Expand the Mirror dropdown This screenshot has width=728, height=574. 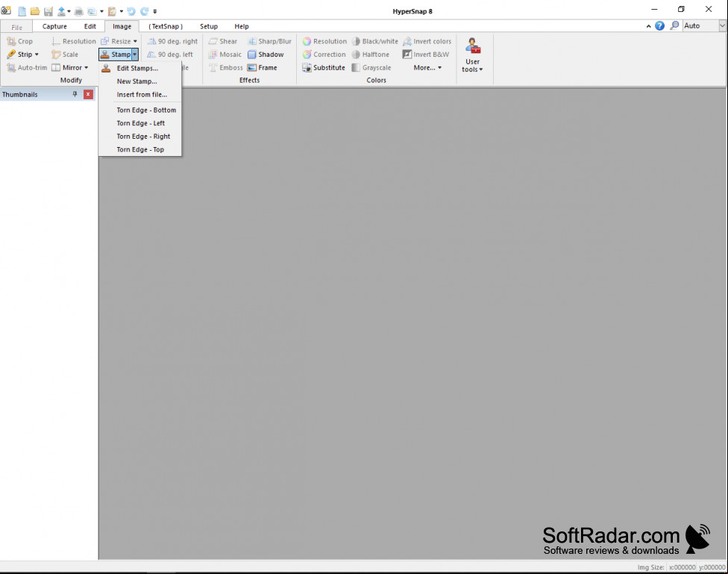(x=87, y=67)
